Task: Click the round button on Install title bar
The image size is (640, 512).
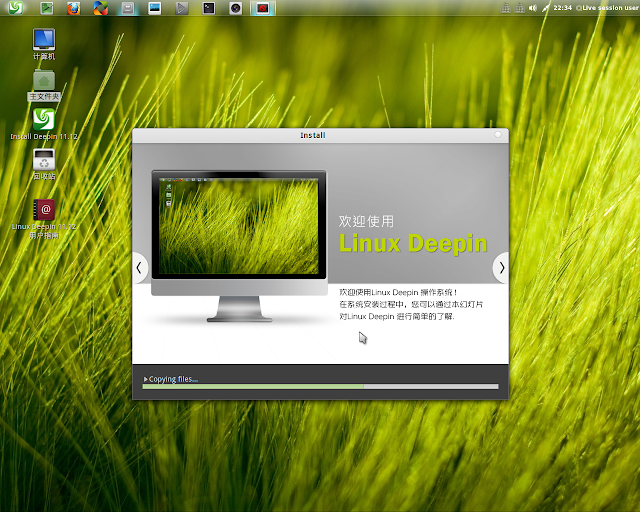Action: (498, 135)
